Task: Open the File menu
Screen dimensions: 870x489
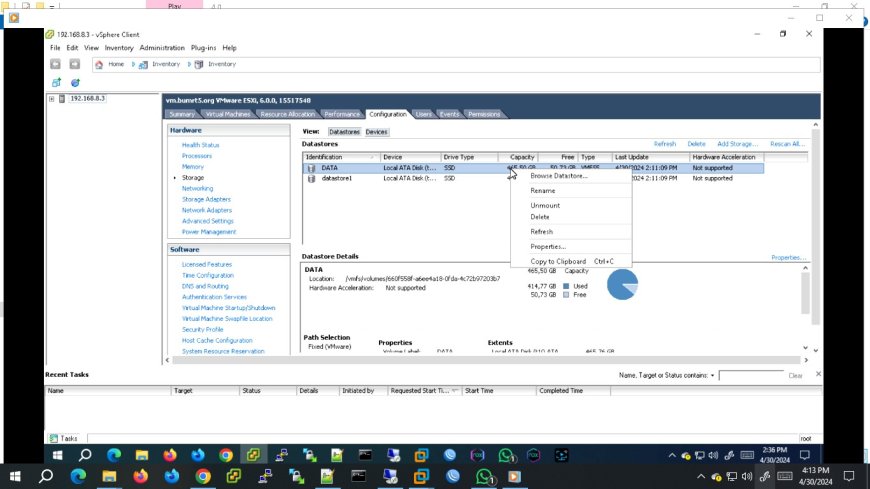Action: 55,48
